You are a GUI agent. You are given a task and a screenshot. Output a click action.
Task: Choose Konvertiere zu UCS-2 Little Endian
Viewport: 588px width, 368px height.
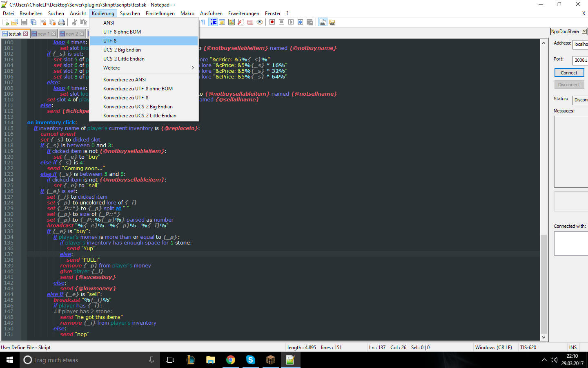(144, 116)
